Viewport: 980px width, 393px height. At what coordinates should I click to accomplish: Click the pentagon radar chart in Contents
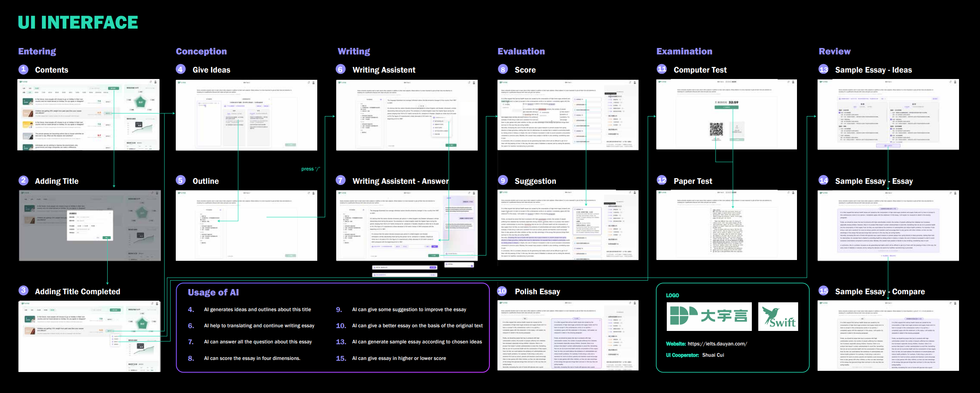pos(141,102)
